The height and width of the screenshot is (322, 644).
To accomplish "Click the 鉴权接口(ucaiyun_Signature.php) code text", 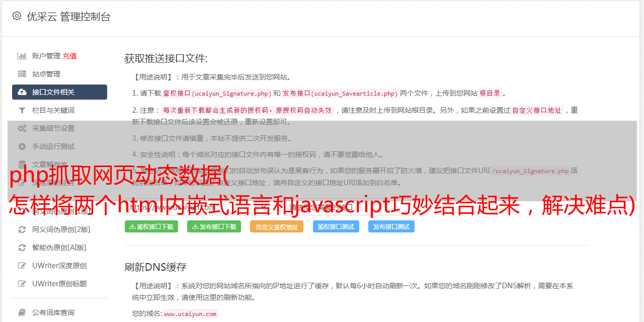I will tap(217, 94).
